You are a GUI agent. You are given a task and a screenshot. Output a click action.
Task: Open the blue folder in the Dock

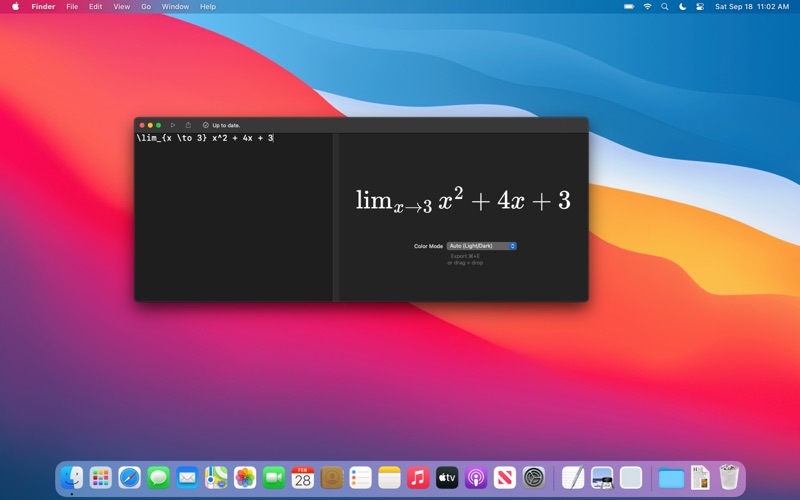[x=671, y=479]
